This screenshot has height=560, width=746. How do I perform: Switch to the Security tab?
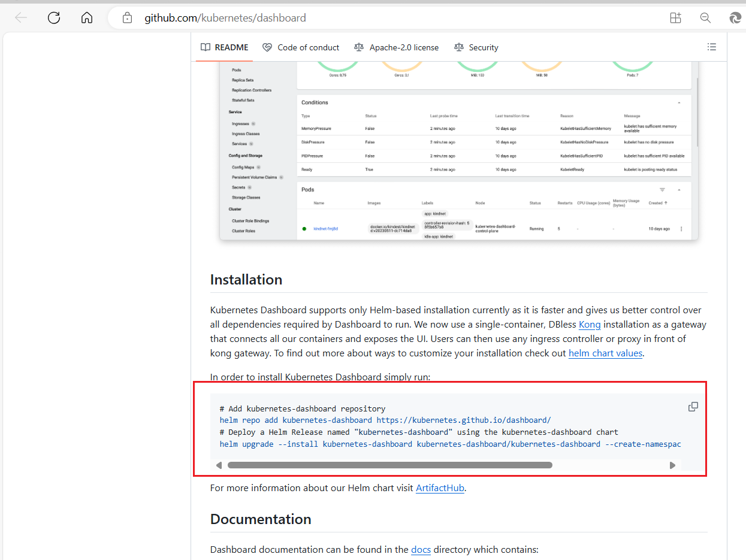tap(476, 47)
